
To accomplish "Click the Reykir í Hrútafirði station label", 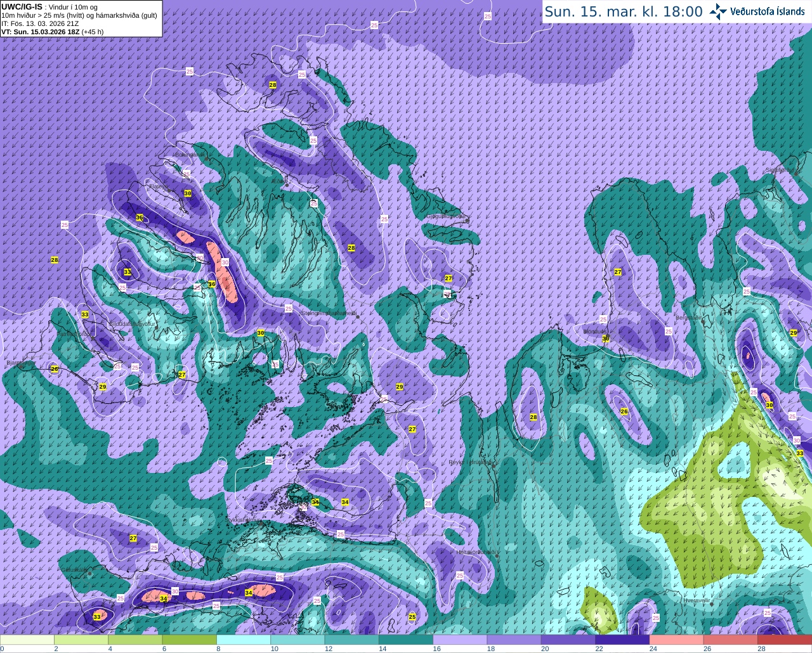I will [x=471, y=462].
